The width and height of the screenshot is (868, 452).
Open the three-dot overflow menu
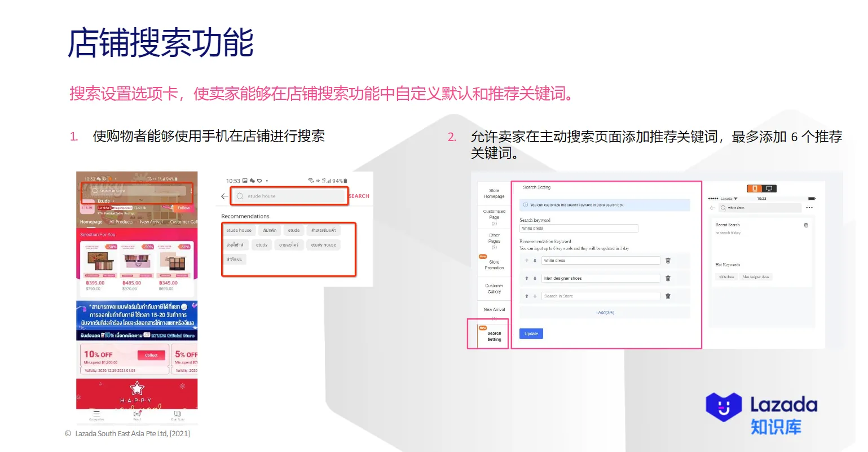(809, 207)
